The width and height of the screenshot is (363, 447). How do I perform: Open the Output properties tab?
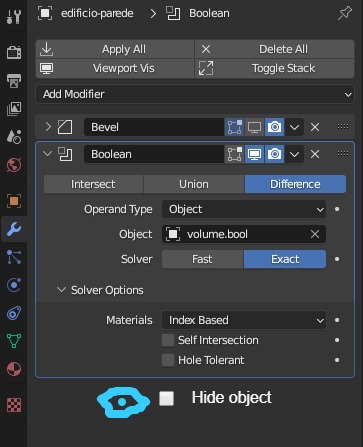(14, 80)
